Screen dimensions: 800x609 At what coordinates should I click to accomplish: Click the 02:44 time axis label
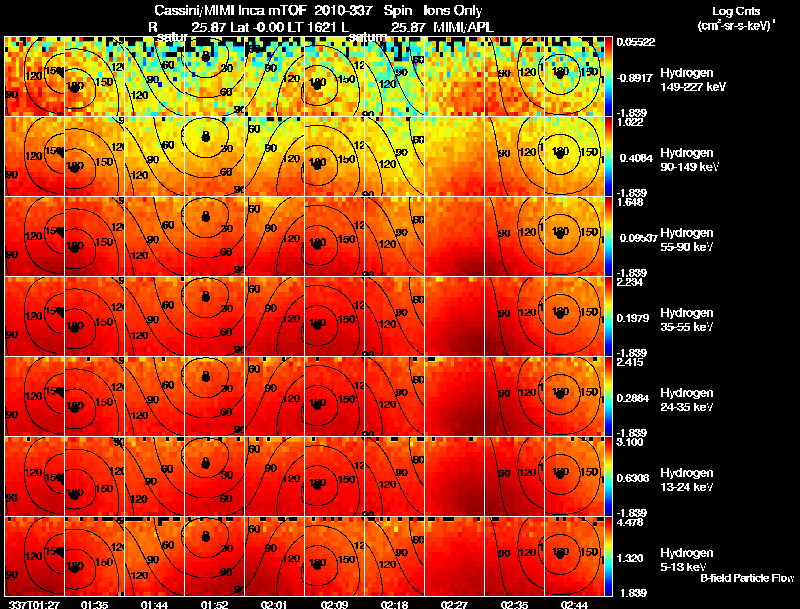[574, 604]
